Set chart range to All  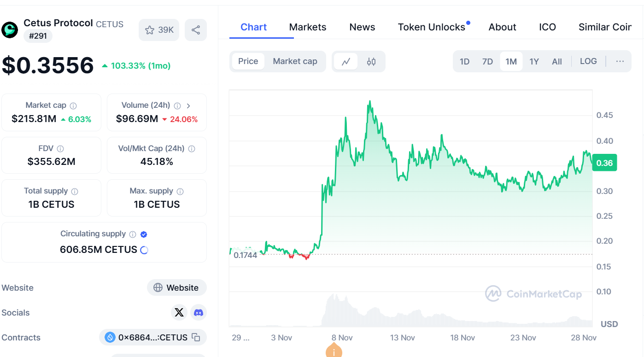(x=557, y=61)
